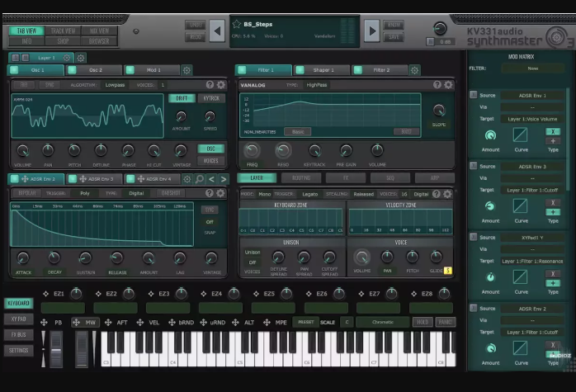Open the Mod Matrix Filter None dropdown

[x=532, y=68]
